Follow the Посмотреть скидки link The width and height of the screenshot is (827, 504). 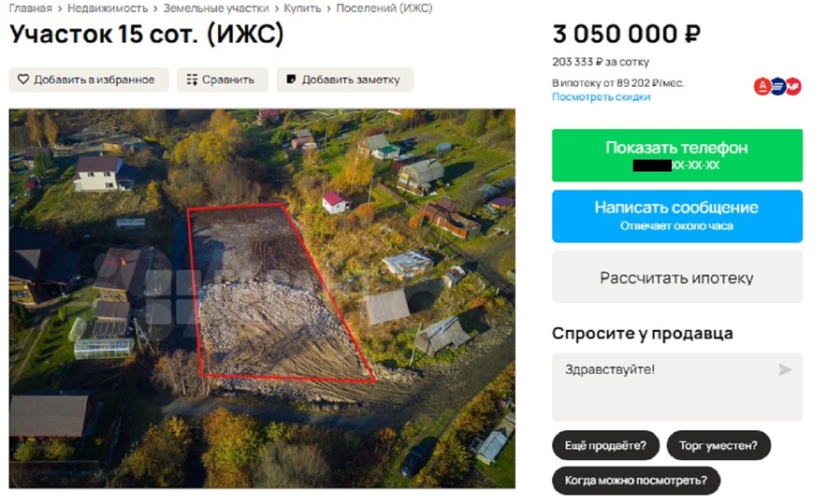click(x=601, y=97)
